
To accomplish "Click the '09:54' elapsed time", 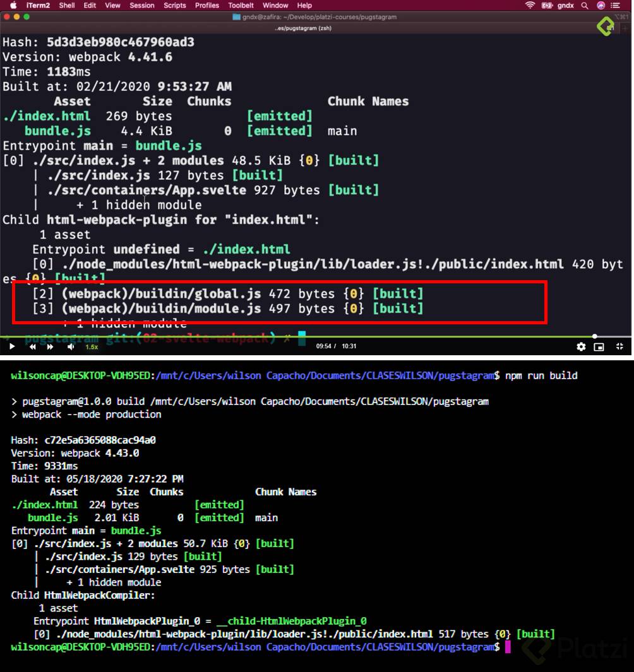I will [323, 346].
